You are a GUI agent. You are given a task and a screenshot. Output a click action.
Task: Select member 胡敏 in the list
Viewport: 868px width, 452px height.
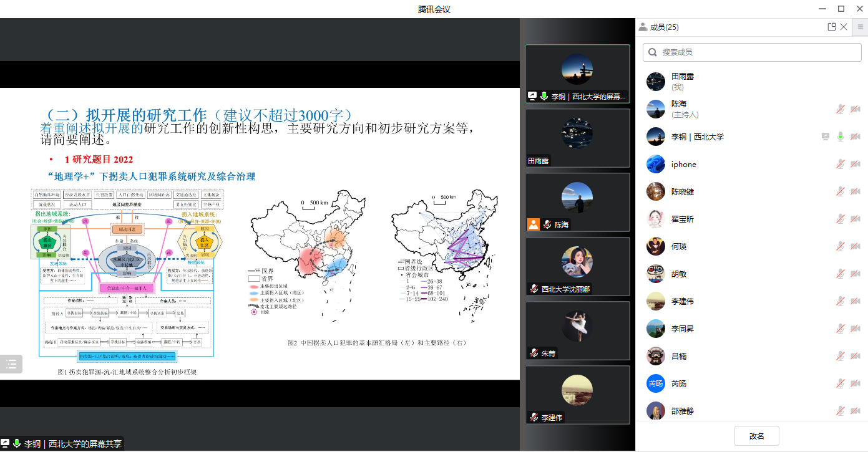click(x=679, y=274)
